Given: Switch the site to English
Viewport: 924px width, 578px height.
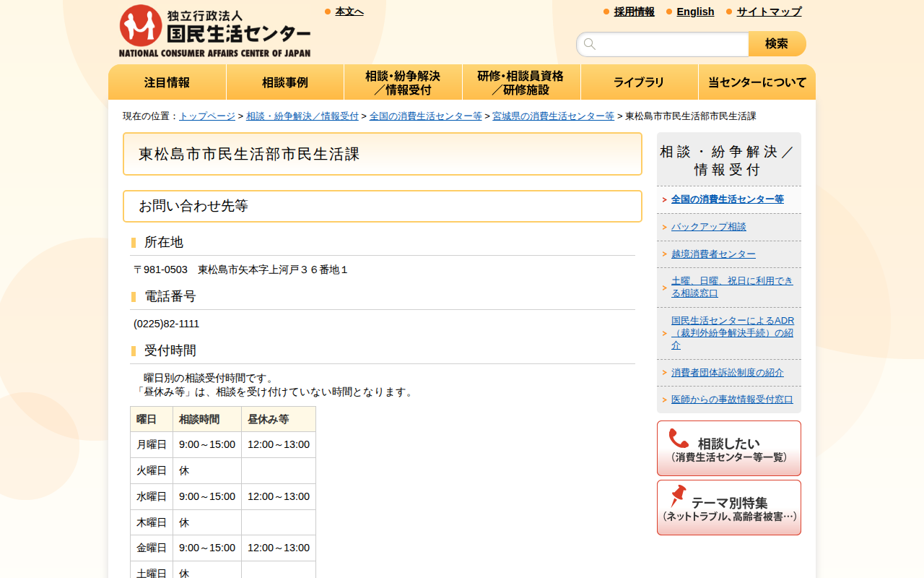Looking at the screenshot, I should tap(695, 12).
